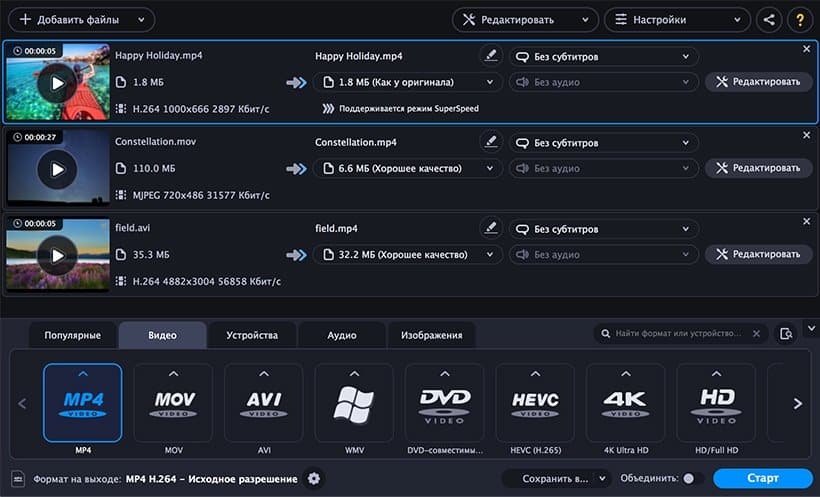Click the share icon in top toolbar

tap(769, 19)
